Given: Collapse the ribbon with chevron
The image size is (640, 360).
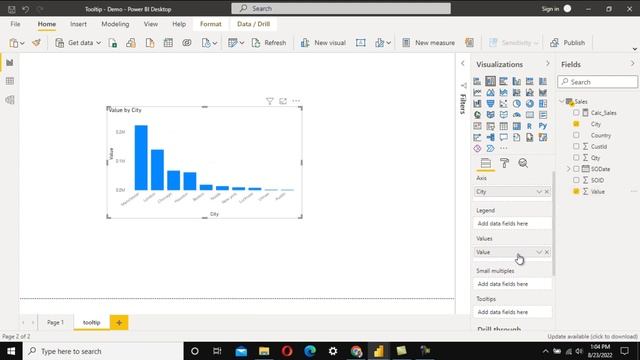Looking at the screenshot, I should pyautogui.click(x=634, y=49).
